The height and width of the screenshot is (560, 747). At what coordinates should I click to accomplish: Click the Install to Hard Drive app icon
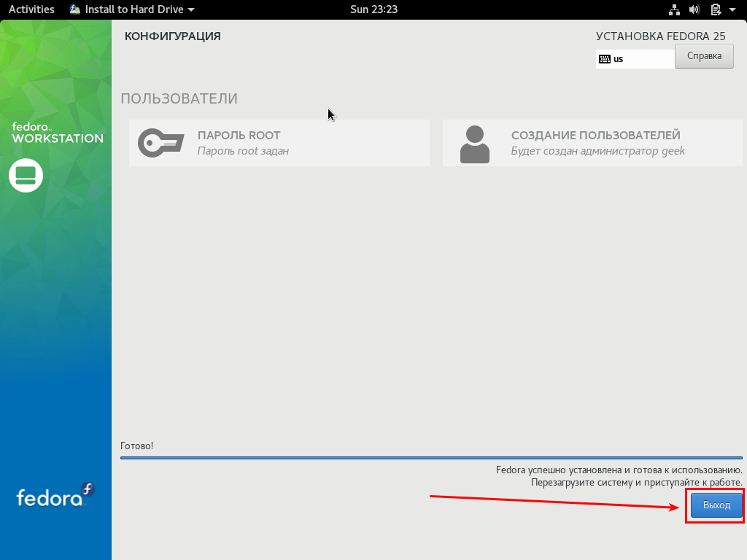(75, 9)
